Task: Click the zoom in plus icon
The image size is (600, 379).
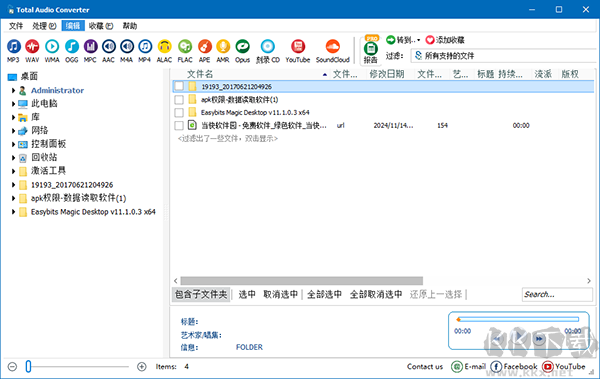Action: click(142, 367)
